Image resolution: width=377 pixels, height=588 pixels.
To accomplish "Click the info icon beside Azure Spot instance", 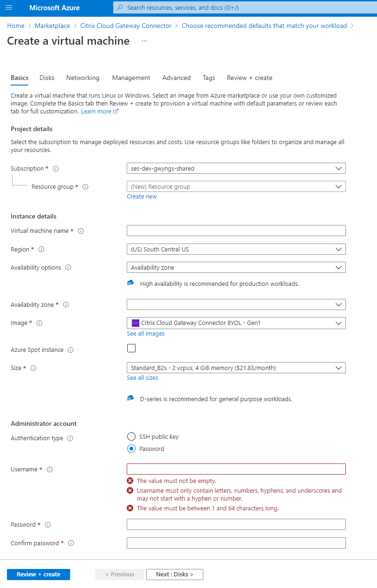I will (71, 350).
